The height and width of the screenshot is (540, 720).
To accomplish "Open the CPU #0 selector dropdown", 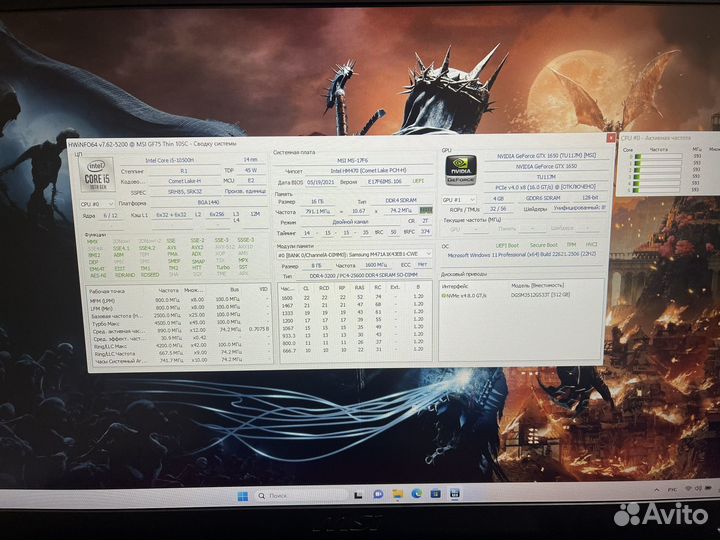I will tap(97, 204).
